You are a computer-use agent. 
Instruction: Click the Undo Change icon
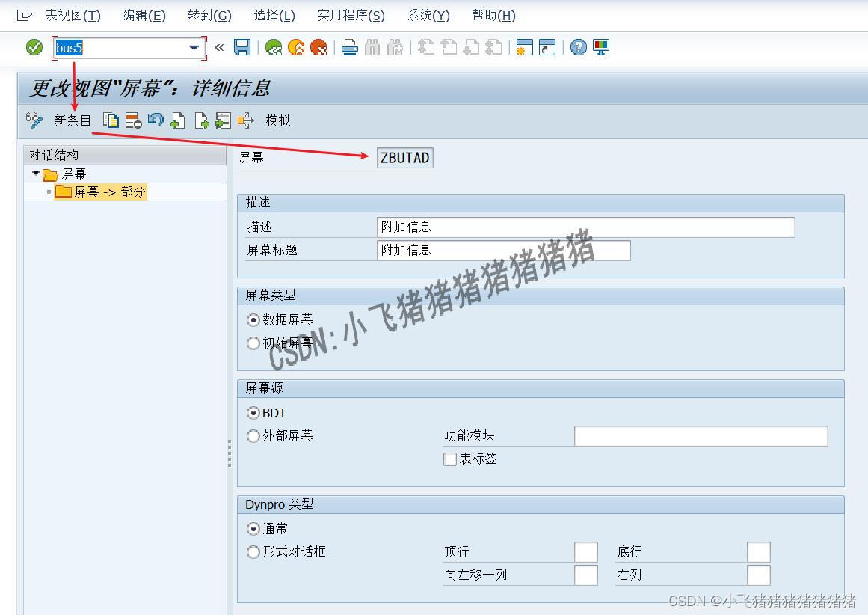pos(156,120)
